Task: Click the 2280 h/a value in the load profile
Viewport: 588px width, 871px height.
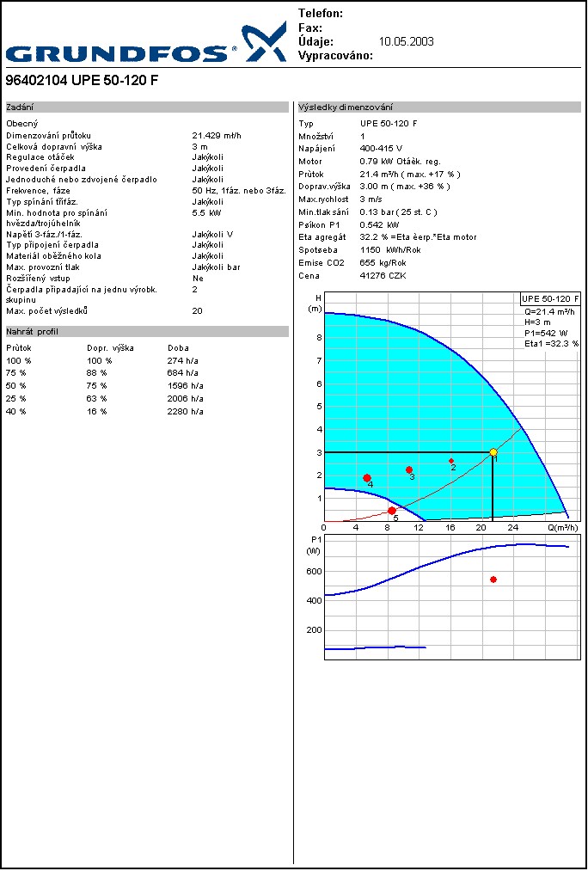Action: click(185, 411)
